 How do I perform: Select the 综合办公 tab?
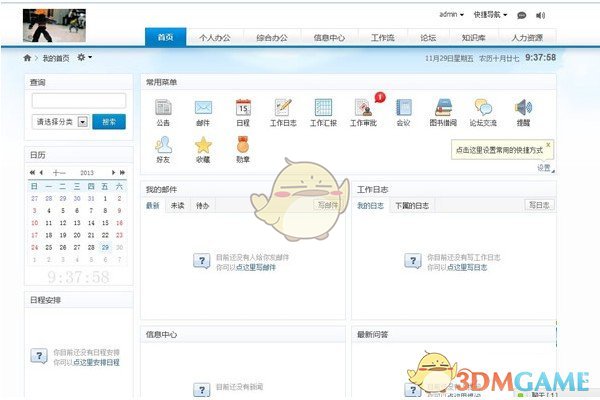coord(272,38)
